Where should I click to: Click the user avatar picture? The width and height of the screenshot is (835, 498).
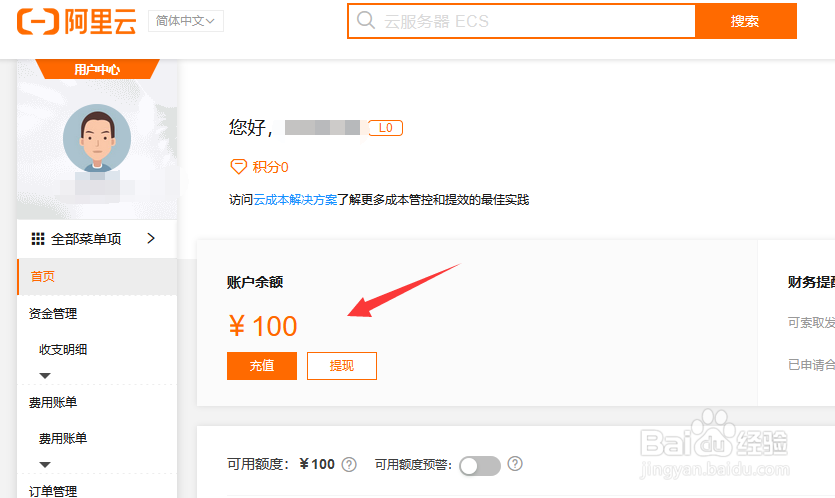pos(97,138)
